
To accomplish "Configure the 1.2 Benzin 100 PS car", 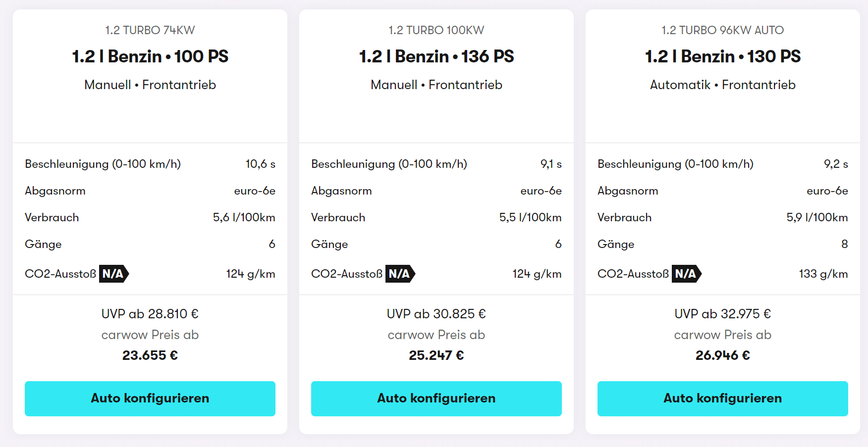I will tap(150, 398).
